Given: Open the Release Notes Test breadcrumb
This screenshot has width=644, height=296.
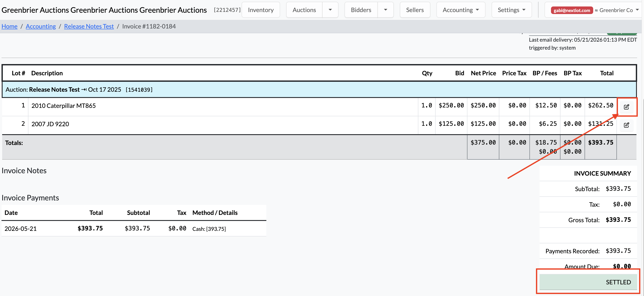Looking at the screenshot, I should pyautogui.click(x=89, y=26).
